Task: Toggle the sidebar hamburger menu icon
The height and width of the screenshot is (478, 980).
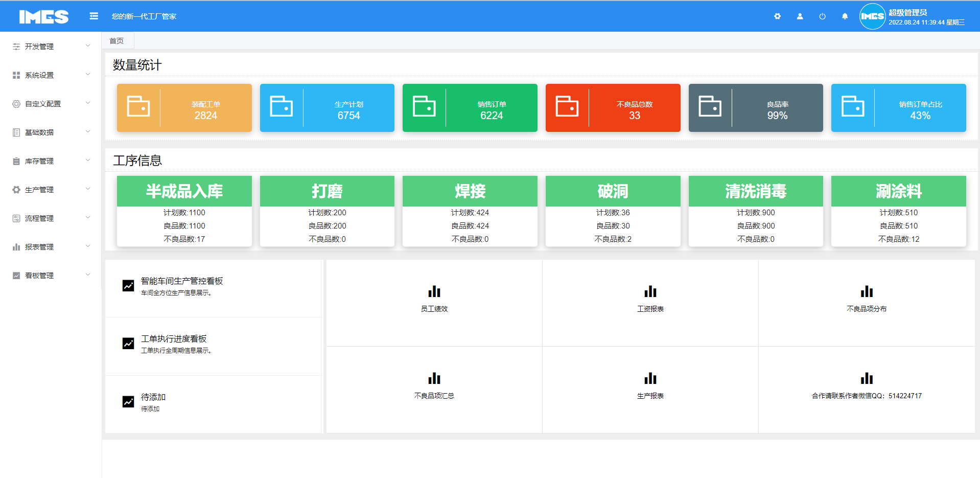Action: (x=94, y=16)
